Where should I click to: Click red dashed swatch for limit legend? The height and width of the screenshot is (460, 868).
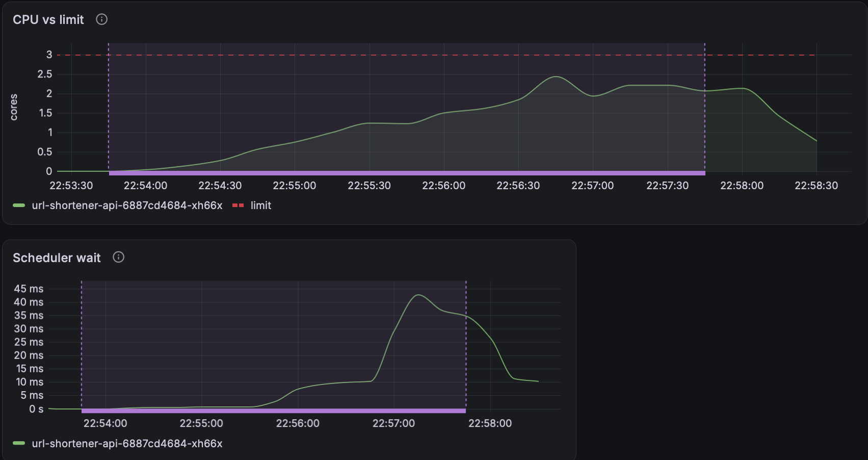pyautogui.click(x=238, y=206)
